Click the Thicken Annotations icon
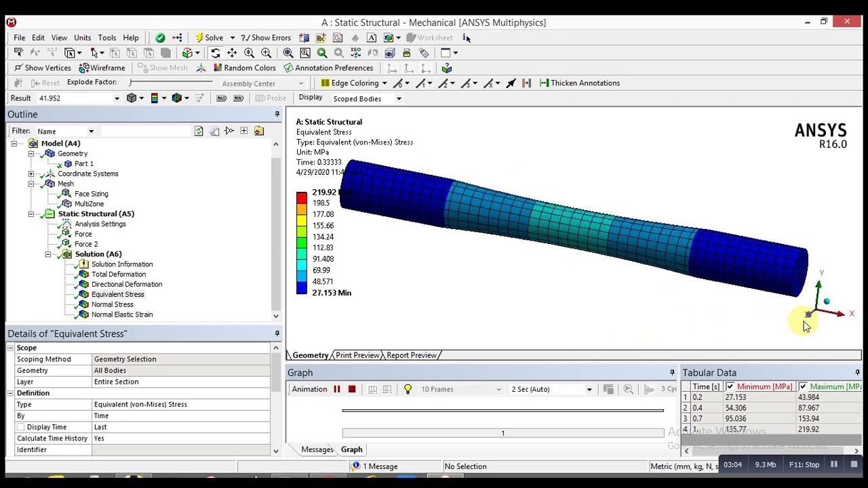The width and height of the screenshot is (868, 488). [x=544, y=83]
